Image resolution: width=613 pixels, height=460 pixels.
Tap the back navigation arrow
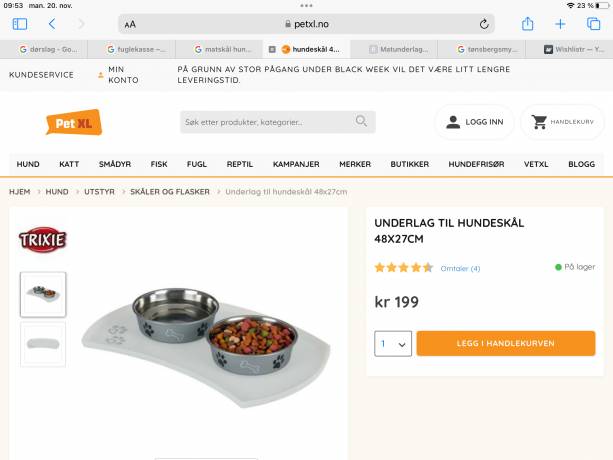click(x=52, y=24)
